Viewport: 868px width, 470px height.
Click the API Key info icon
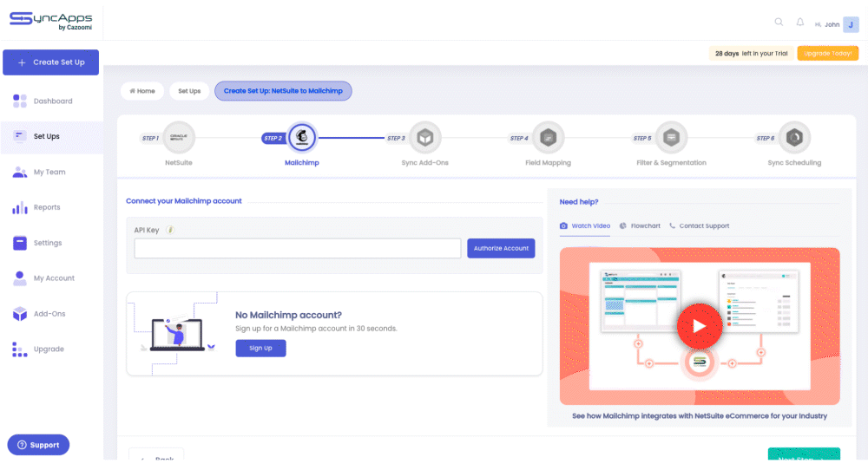(170, 230)
